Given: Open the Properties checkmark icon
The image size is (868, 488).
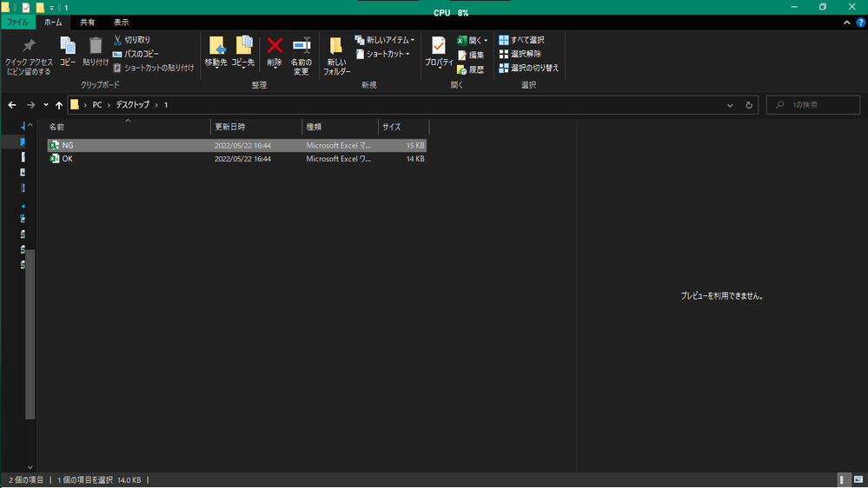Looking at the screenshot, I should coord(439,53).
